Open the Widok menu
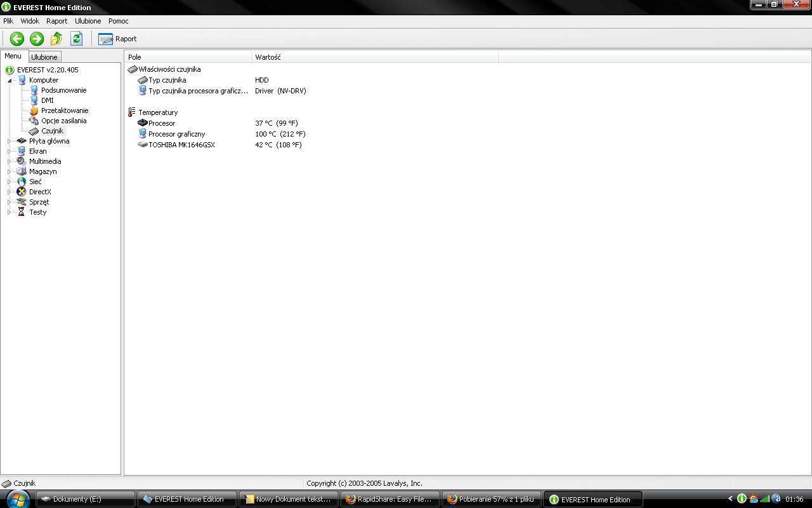The image size is (812, 508). pos(30,21)
